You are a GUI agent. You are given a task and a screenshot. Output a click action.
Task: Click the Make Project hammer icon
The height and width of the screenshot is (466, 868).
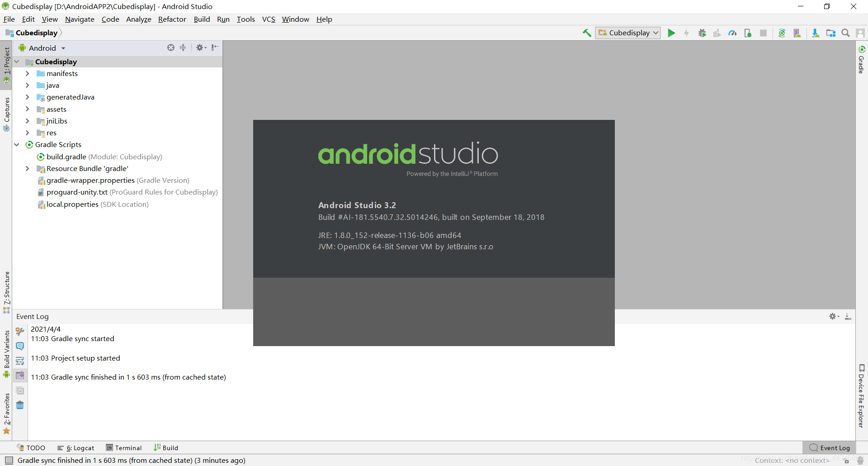coord(587,33)
